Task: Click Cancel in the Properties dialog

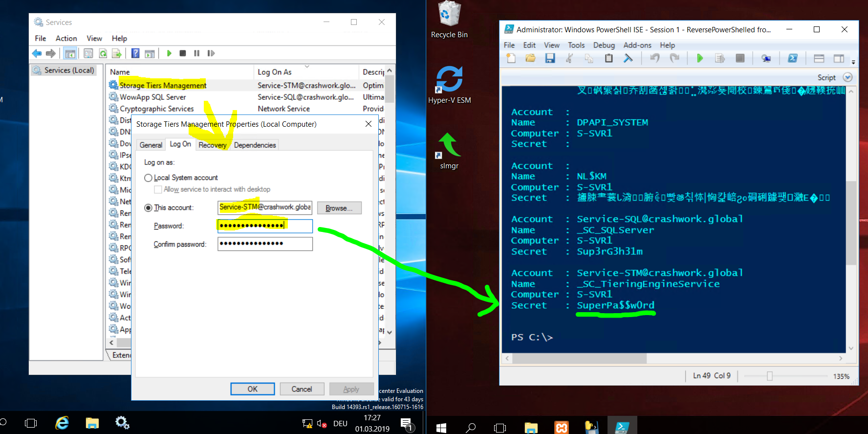Action: click(x=302, y=389)
